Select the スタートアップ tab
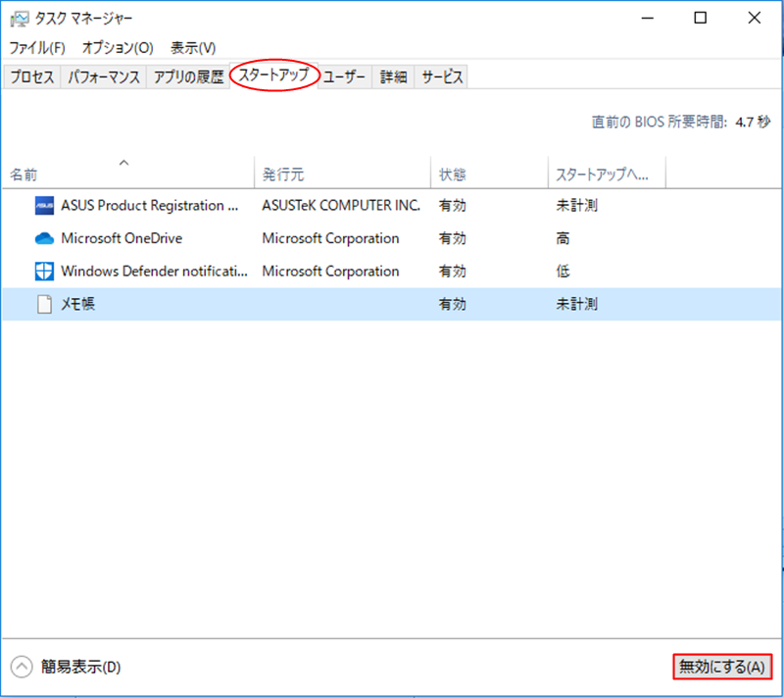 click(274, 75)
